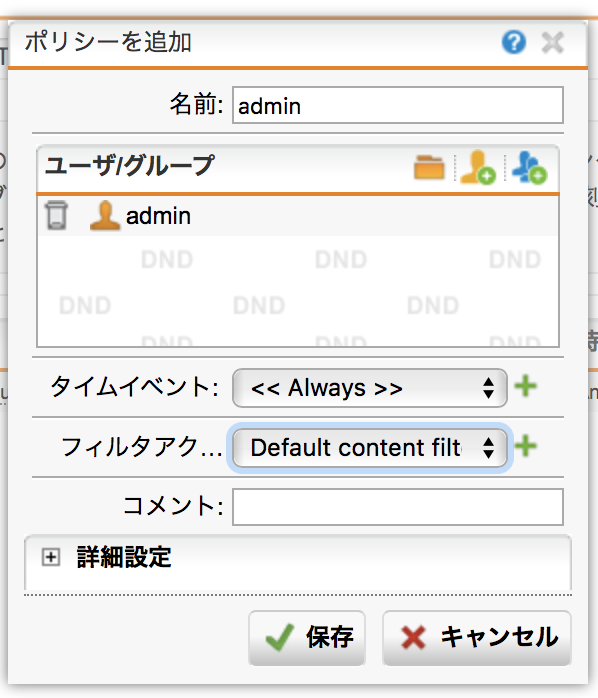Open the help icon in dialog header
This screenshot has height=698, width=598.
(x=514, y=42)
